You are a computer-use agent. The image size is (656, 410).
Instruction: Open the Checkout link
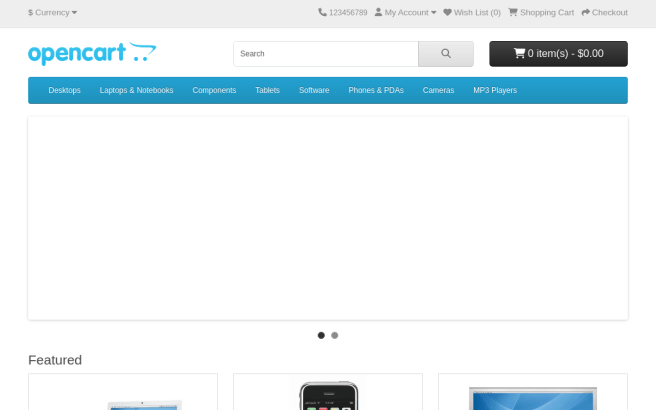coord(605,13)
